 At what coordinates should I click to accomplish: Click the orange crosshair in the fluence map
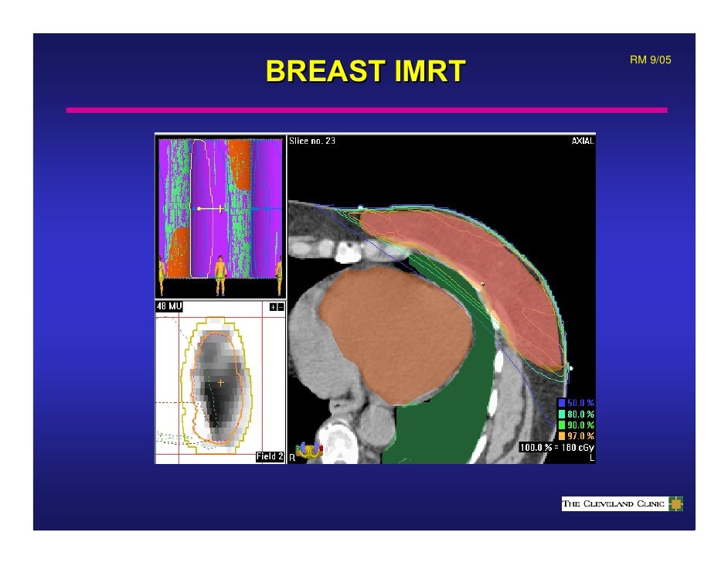(220, 382)
